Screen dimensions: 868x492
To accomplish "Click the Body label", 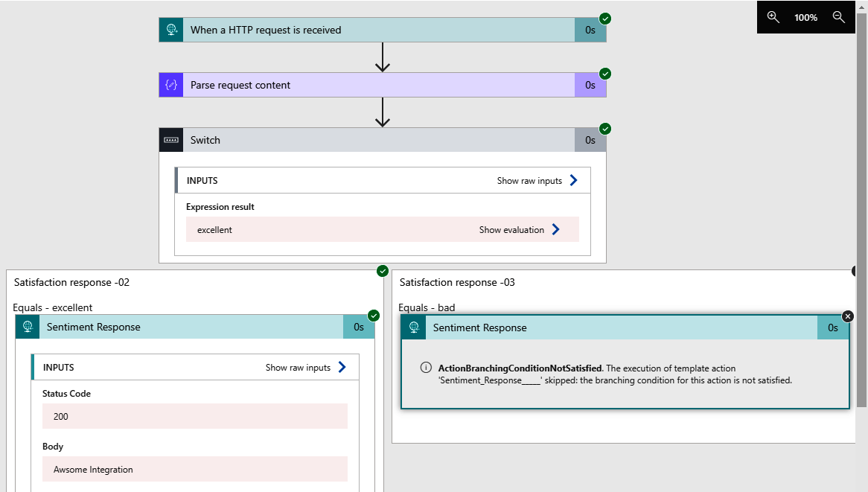I will point(53,446).
